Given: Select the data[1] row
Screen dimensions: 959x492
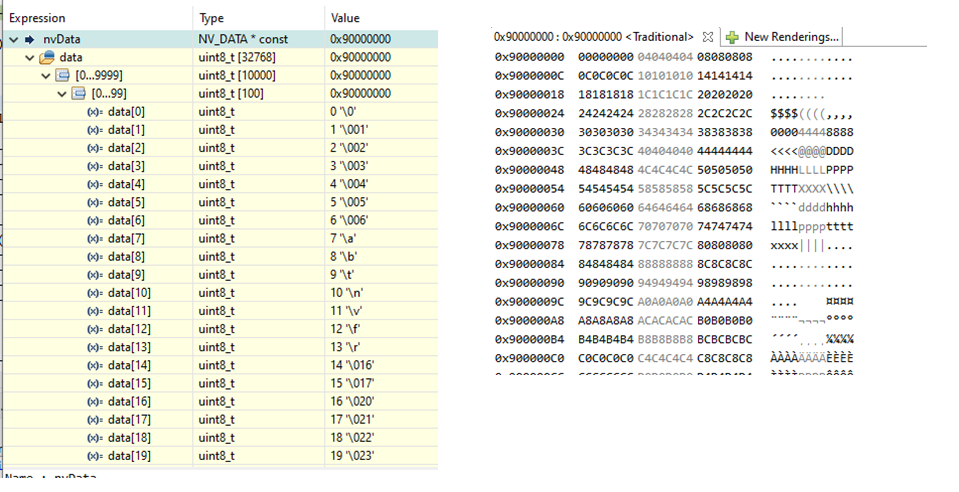Looking at the screenshot, I should [x=221, y=130].
